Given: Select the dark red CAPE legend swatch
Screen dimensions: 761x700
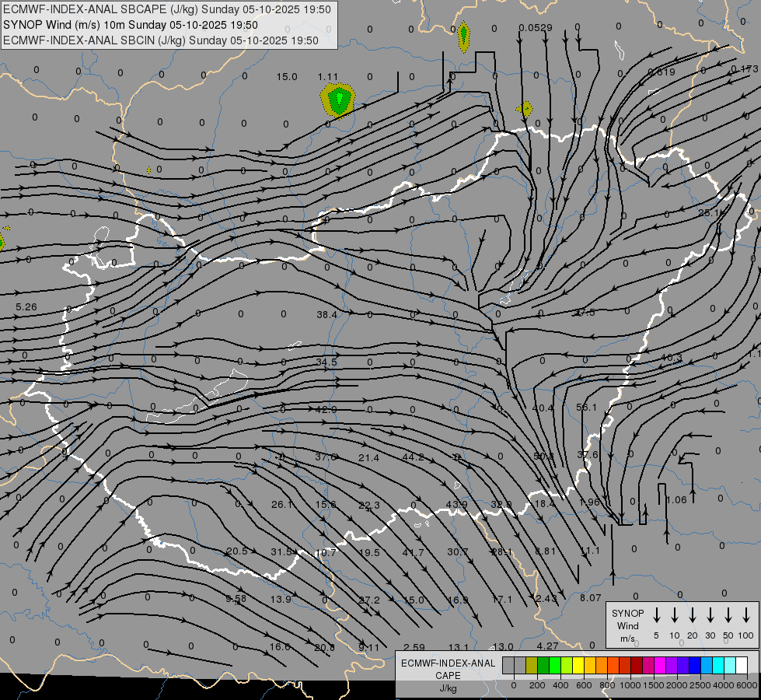Looking at the screenshot, I should (637, 666).
